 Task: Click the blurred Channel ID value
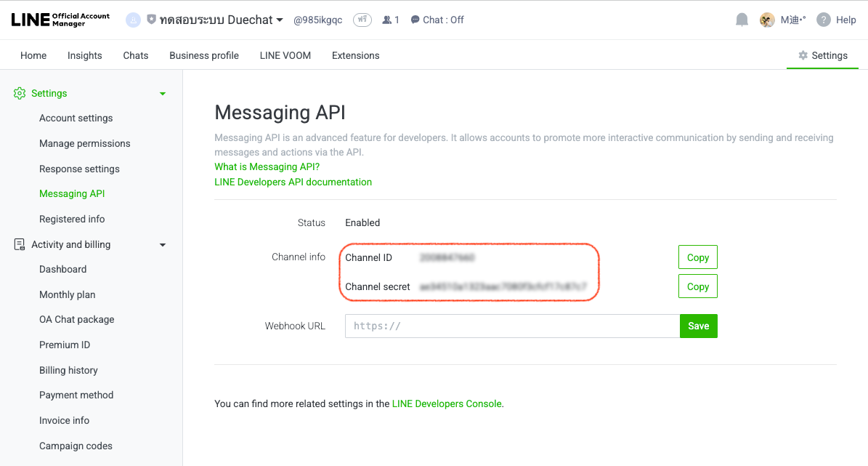coord(447,257)
